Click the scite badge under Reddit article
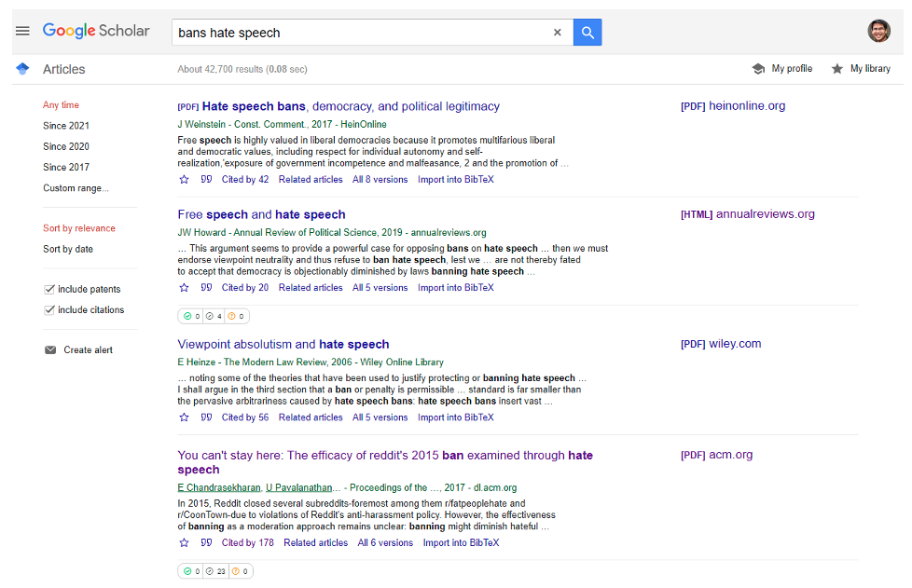The height and width of the screenshot is (588, 912). [215, 571]
